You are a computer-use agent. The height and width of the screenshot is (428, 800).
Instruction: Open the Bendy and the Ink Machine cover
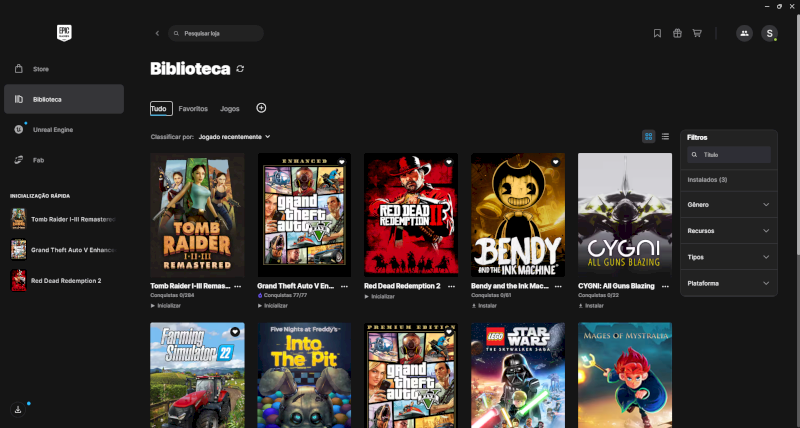click(x=518, y=215)
